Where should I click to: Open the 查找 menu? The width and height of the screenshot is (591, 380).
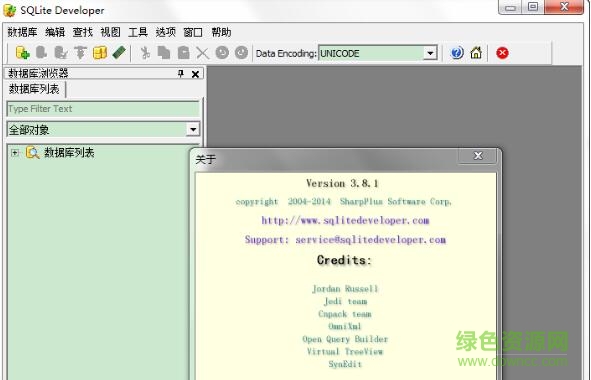(83, 32)
